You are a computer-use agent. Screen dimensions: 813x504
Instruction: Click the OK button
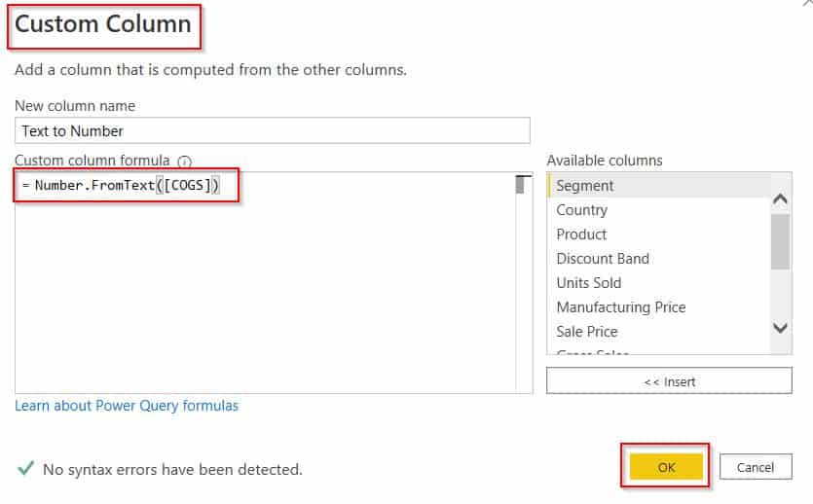point(666,467)
